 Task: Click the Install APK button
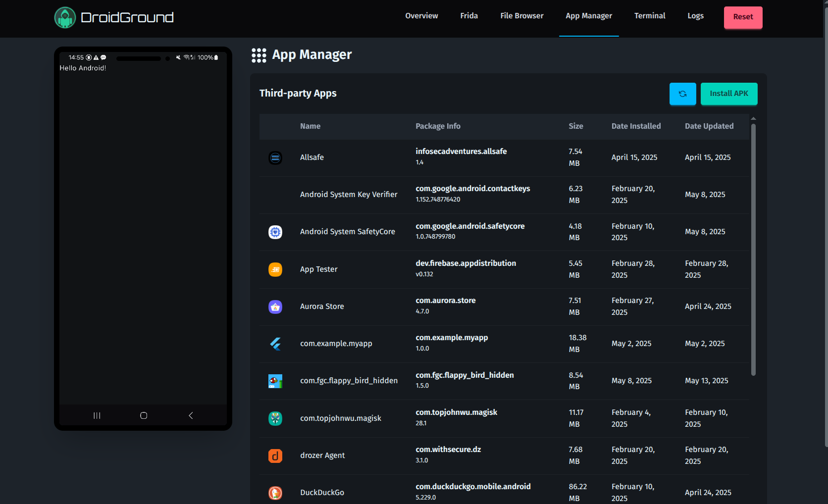[x=729, y=94]
